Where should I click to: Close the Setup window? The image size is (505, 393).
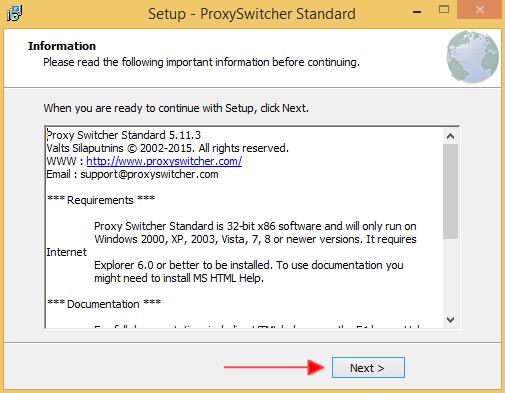(x=479, y=10)
